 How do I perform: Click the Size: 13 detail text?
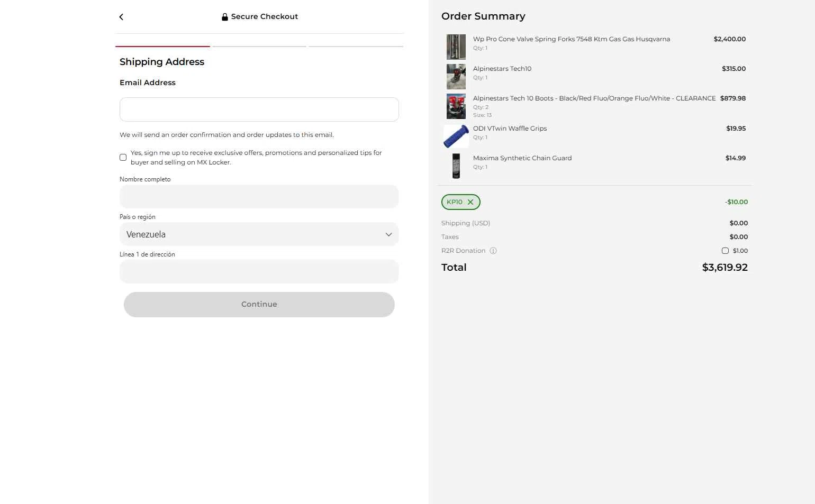482,115
